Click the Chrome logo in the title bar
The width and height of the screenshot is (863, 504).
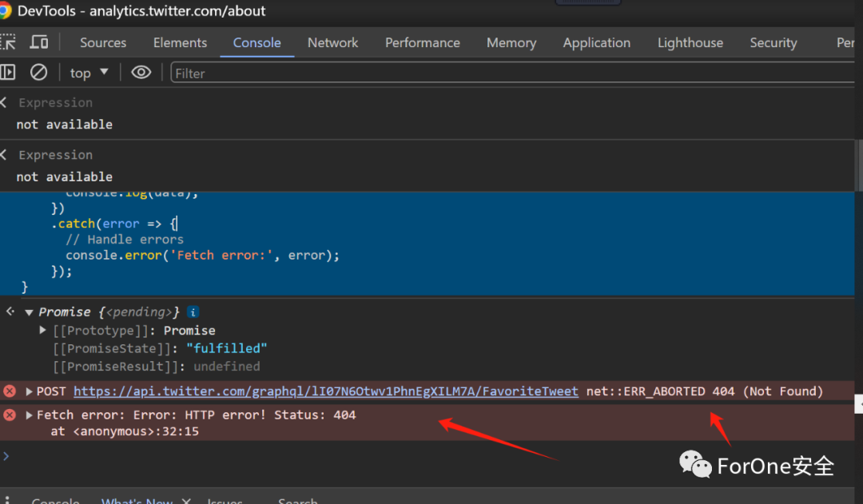pyautogui.click(x=5, y=10)
